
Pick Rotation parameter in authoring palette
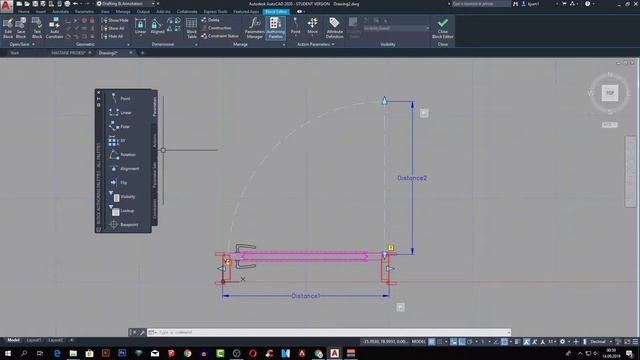click(122, 154)
